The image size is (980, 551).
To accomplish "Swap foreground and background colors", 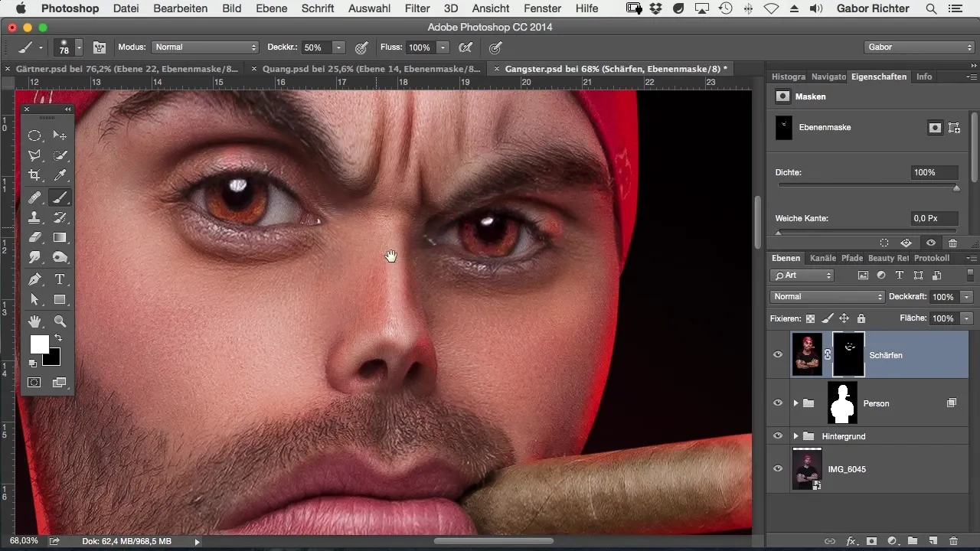I will [57, 337].
